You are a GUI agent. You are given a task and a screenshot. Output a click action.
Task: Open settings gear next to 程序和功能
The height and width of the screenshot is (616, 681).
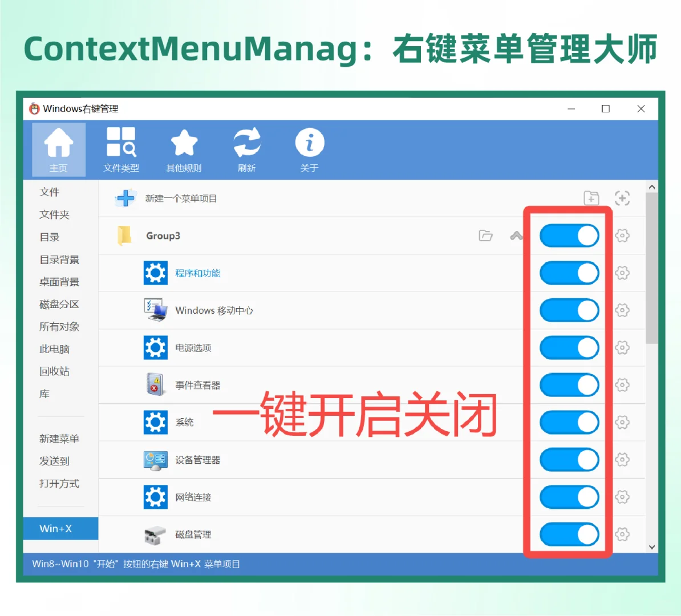tap(622, 273)
